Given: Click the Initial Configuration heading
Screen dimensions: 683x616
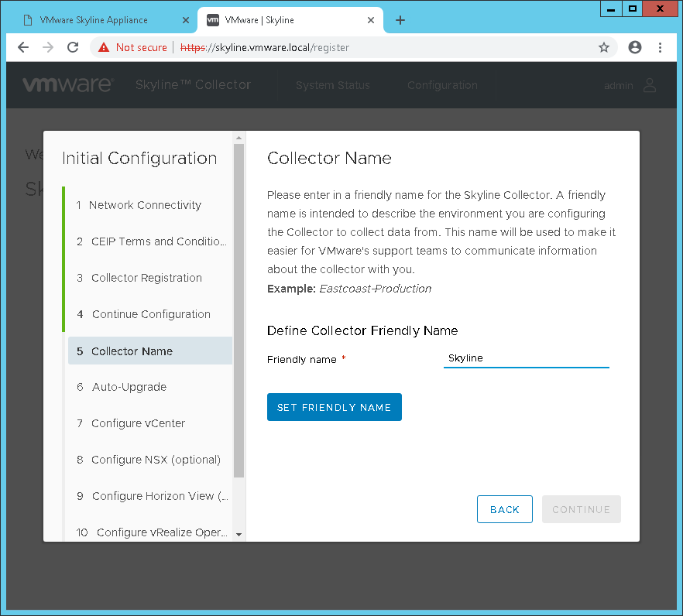Looking at the screenshot, I should click(x=139, y=159).
